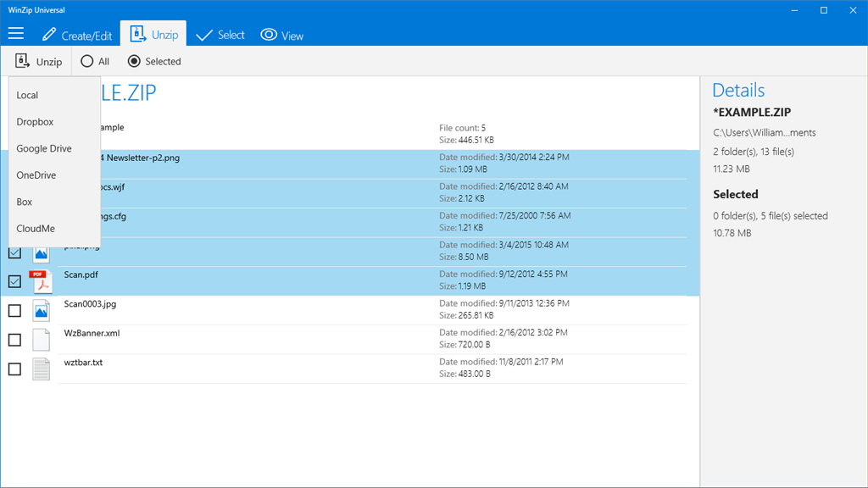Image resolution: width=868 pixels, height=488 pixels.
Task: Choose Box from the destination list
Action: [54, 202]
